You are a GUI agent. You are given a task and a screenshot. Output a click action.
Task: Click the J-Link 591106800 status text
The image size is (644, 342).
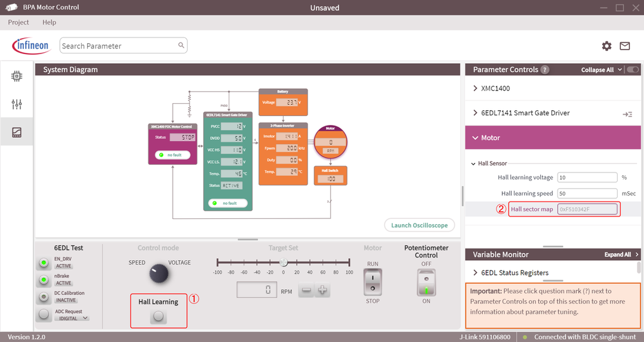click(485, 337)
